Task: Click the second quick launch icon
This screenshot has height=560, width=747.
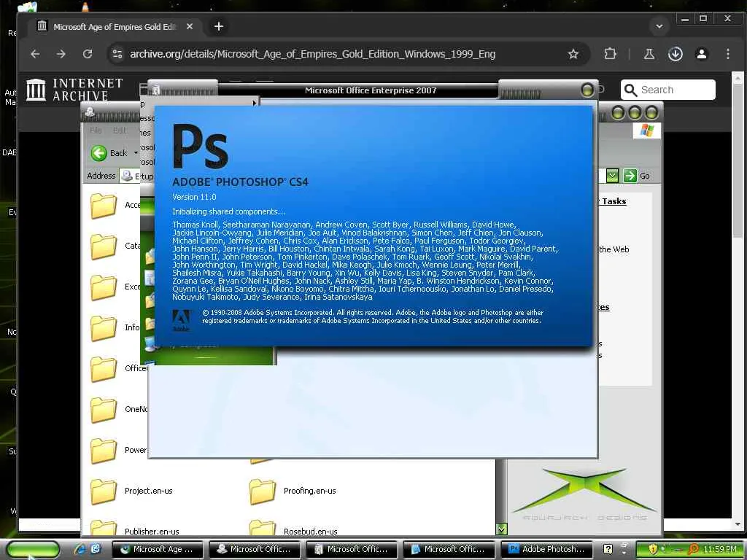Action: point(96,549)
